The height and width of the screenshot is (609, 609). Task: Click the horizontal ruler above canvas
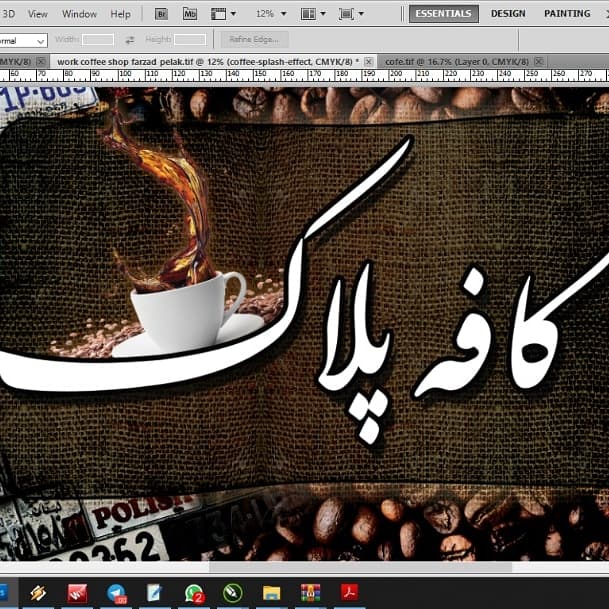point(304,75)
